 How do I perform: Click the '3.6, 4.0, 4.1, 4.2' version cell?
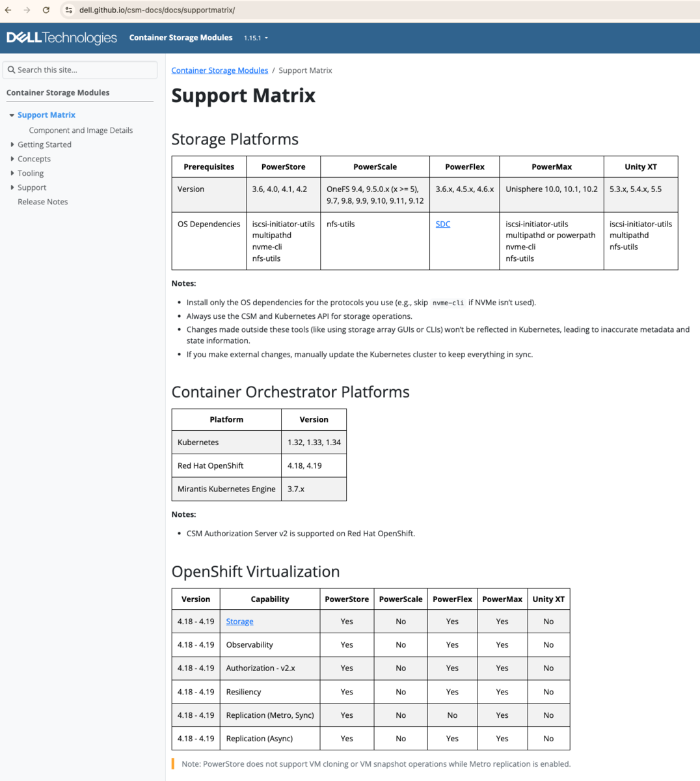tap(283, 195)
